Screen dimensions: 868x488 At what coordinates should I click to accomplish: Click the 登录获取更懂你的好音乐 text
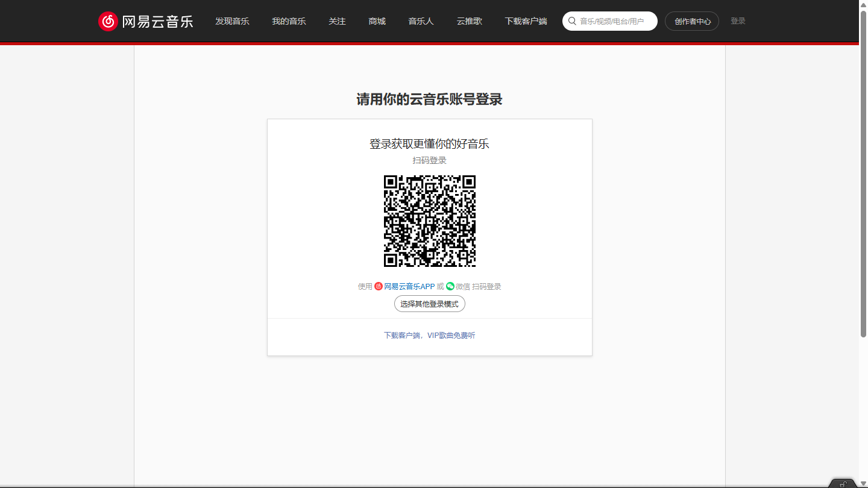(429, 144)
